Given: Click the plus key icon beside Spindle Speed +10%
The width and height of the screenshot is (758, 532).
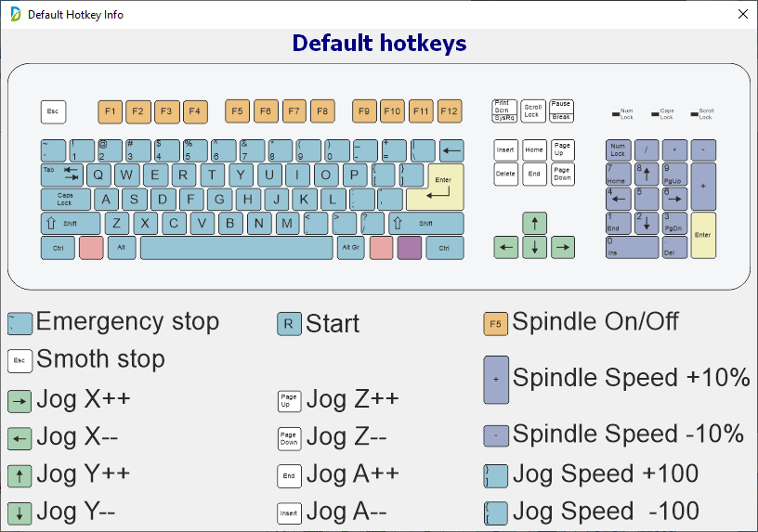Looking at the screenshot, I should [496, 380].
